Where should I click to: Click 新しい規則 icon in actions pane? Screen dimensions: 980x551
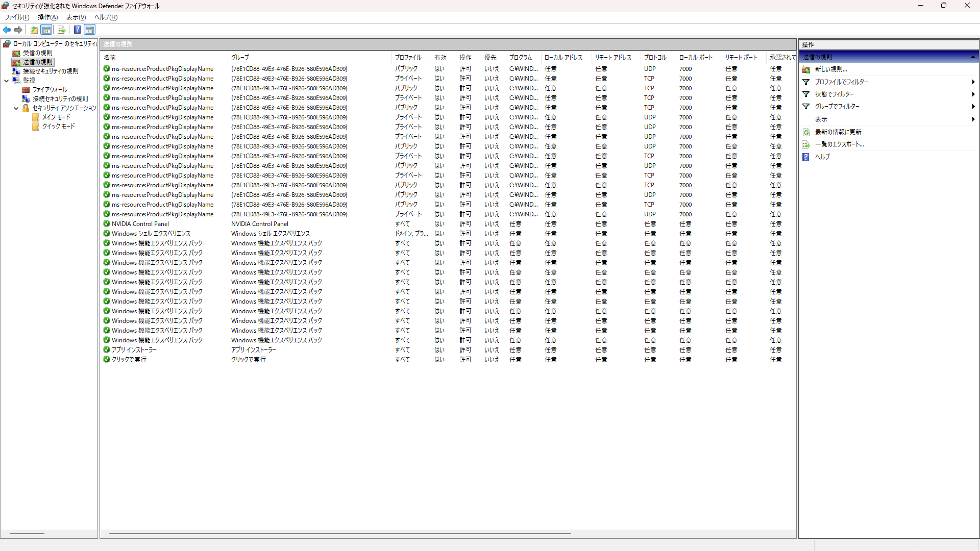point(806,69)
